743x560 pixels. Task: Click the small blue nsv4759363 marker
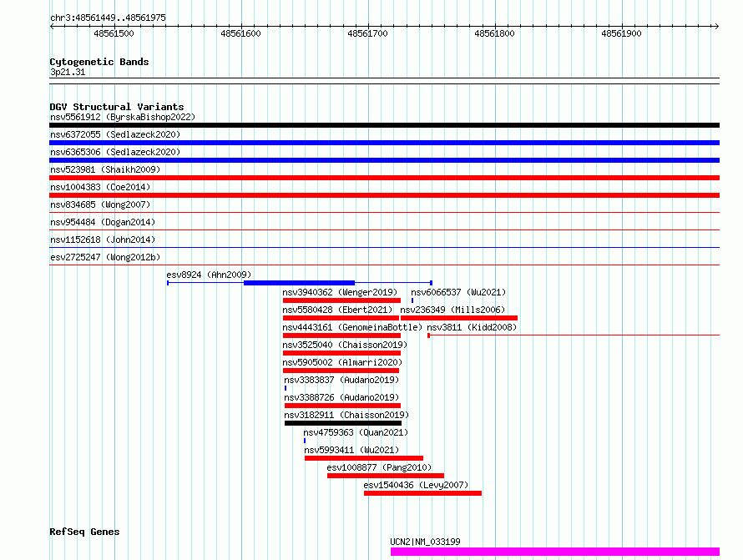click(x=305, y=441)
